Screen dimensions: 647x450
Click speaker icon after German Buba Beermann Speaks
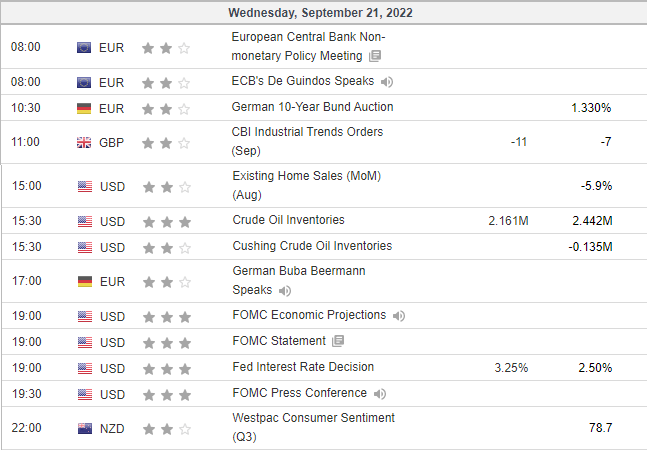tap(285, 291)
